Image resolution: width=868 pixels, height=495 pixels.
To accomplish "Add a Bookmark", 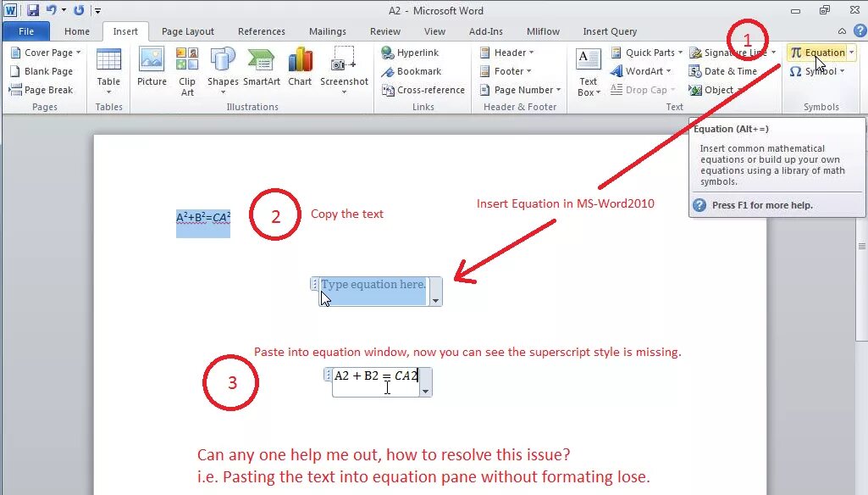I will (412, 71).
